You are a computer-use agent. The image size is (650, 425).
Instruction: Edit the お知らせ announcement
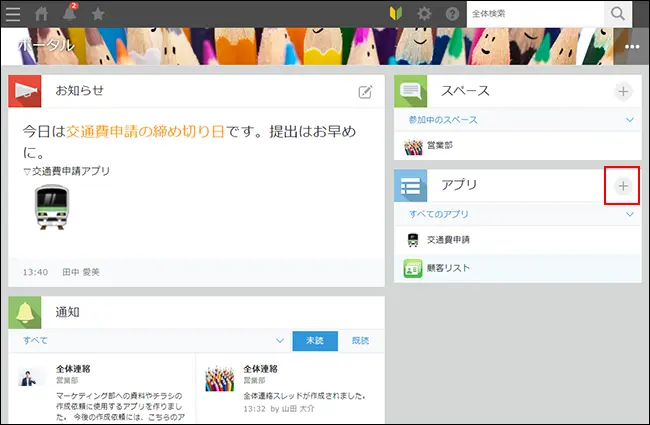pyautogui.click(x=365, y=92)
